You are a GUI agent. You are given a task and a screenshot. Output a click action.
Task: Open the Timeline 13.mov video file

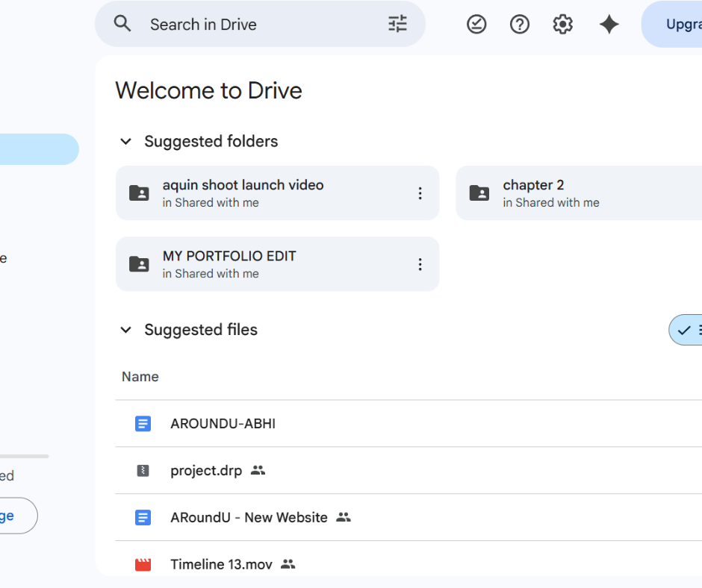(221, 564)
